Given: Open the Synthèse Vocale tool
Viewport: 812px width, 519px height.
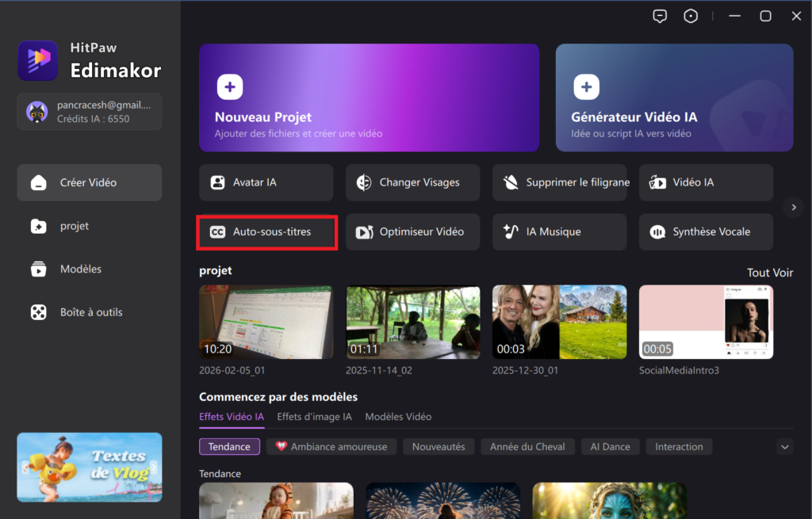Looking at the screenshot, I should 706,232.
